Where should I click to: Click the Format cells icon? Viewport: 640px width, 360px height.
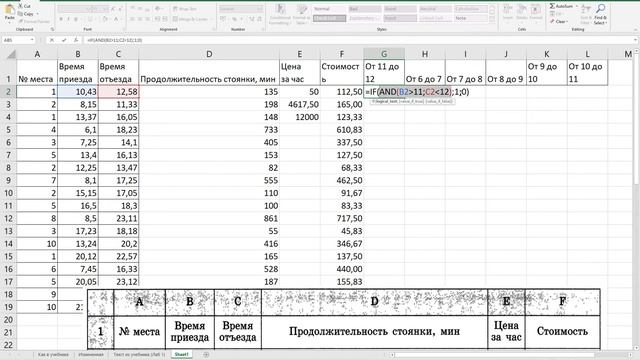point(536,9)
